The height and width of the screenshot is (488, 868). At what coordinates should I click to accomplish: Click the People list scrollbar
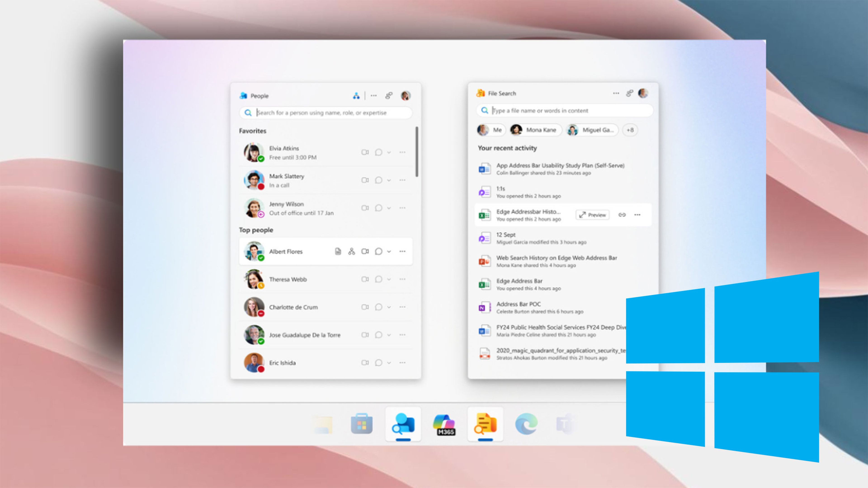[417, 152]
